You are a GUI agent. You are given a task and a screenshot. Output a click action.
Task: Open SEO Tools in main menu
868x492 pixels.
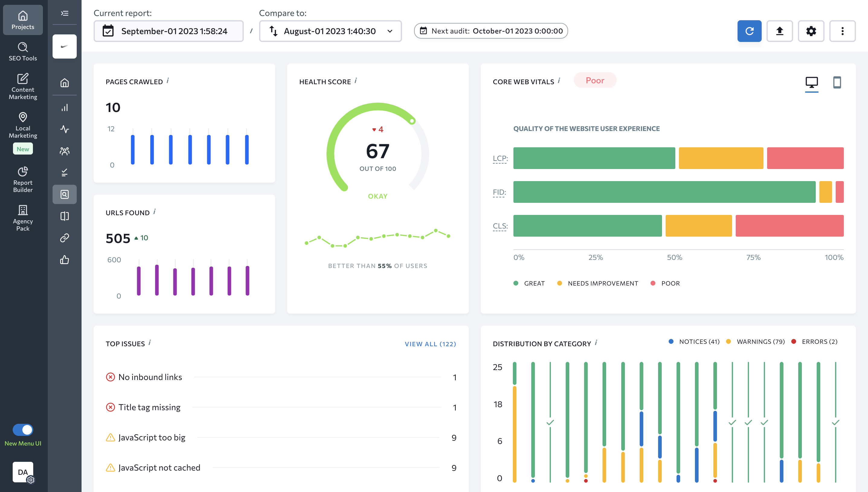(x=23, y=51)
